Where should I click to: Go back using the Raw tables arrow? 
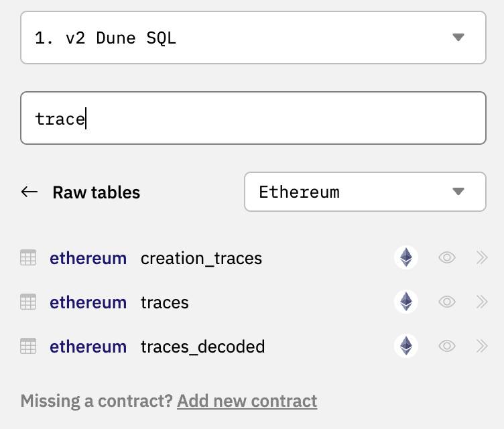(29, 192)
